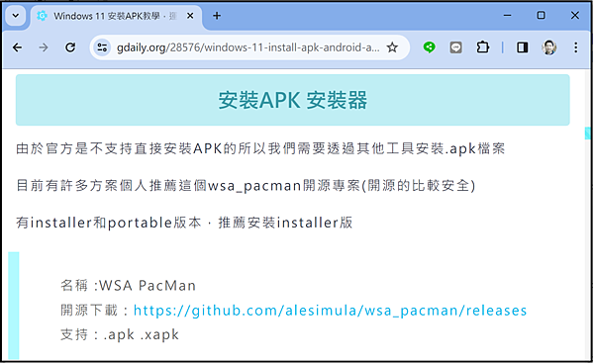The height and width of the screenshot is (364, 594).
Task: Open the user profile avatar
Action: (548, 47)
